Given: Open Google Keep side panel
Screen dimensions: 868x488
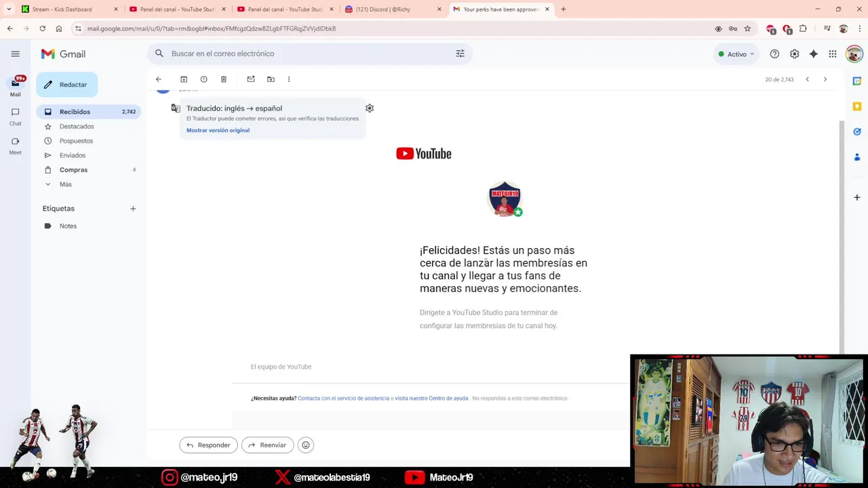Looking at the screenshot, I should pyautogui.click(x=857, y=106).
